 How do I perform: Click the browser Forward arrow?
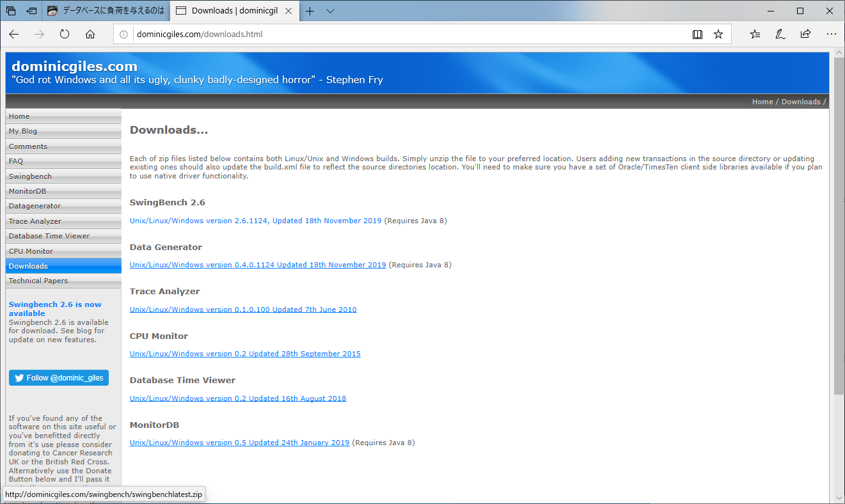(40, 35)
